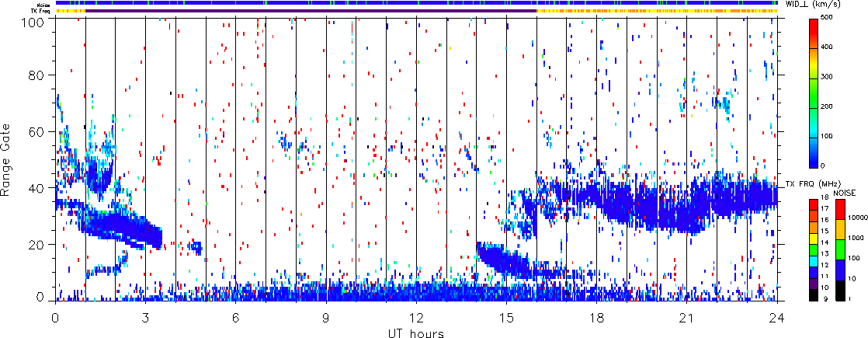This screenshot has height=338, width=868.
Task: Select the 18 MHz swatch in TX FRQ legend
Action: (813, 201)
